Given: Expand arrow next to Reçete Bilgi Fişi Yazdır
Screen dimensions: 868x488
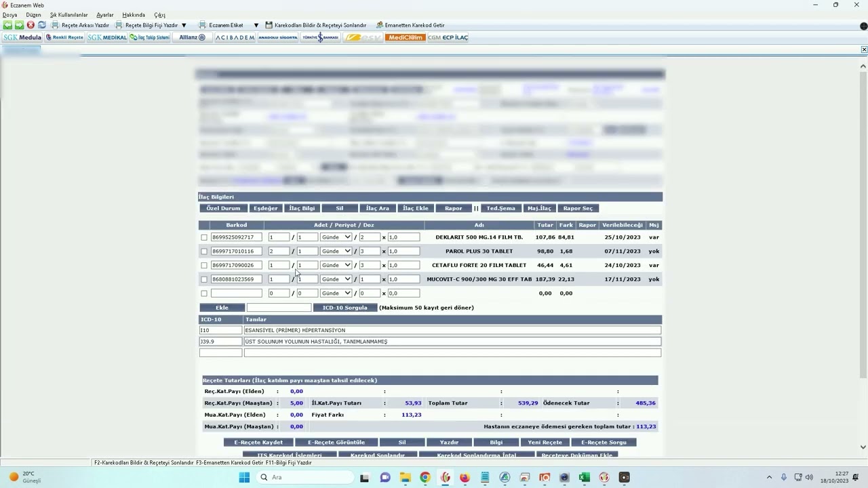Looking at the screenshot, I should click(184, 25).
